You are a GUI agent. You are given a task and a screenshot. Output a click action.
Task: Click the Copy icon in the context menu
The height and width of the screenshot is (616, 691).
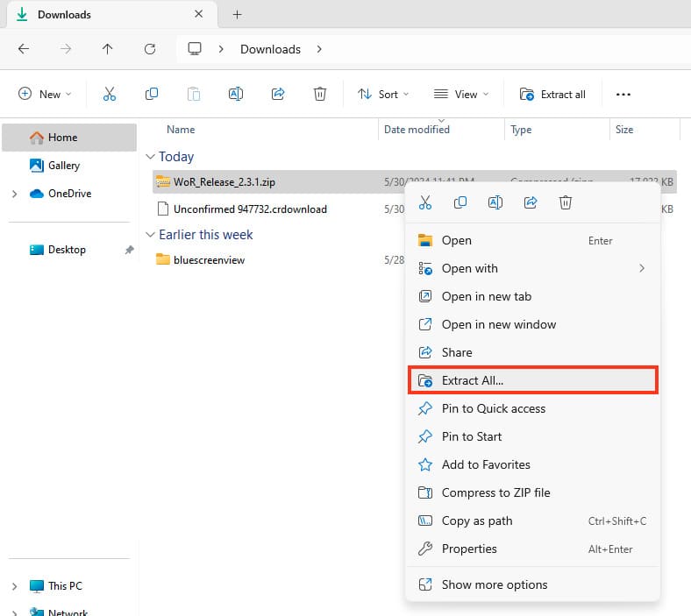(460, 202)
